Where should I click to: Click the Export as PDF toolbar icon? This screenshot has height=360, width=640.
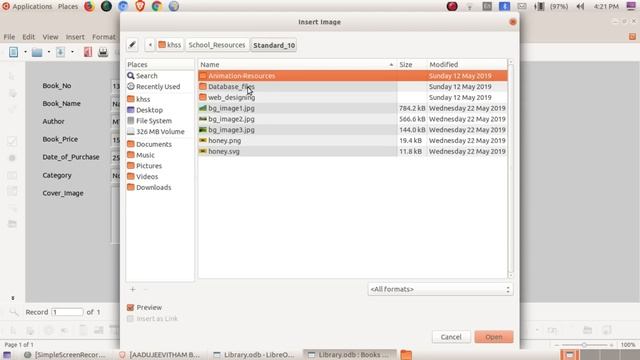click(x=88, y=52)
